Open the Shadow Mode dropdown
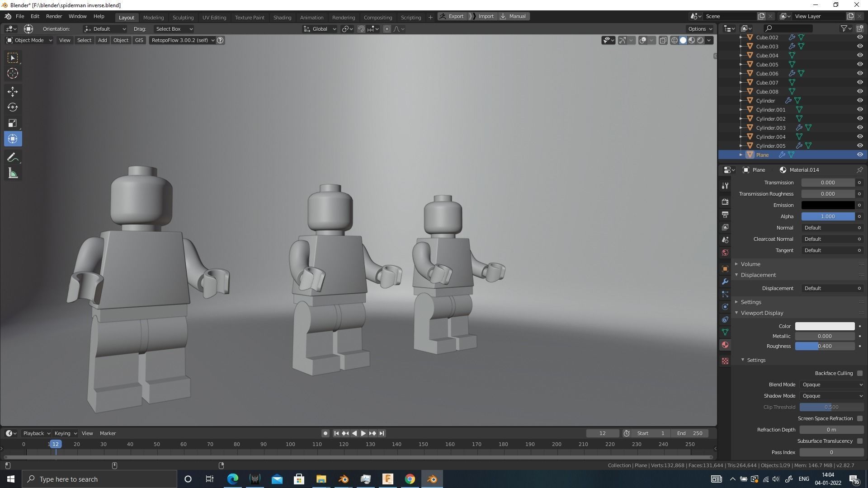 coord(832,396)
